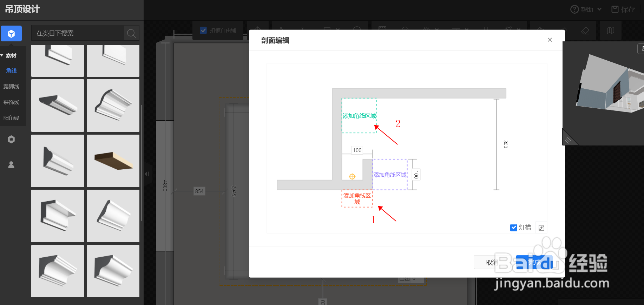
Task: Click the 保存 button
Action: point(624,9)
